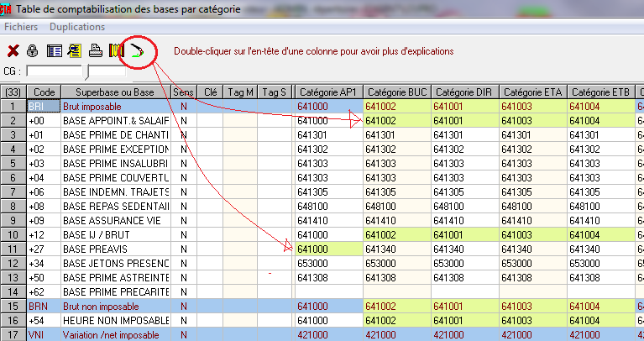
Task: Click the Tag S column header
Action: pyautogui.click(x=275, y=92)
